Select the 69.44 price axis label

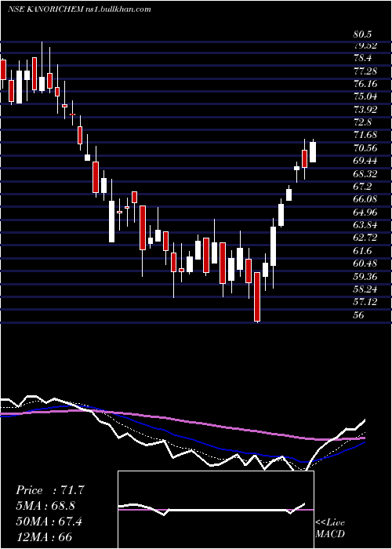pyautogui.click(x=365, y=161)
